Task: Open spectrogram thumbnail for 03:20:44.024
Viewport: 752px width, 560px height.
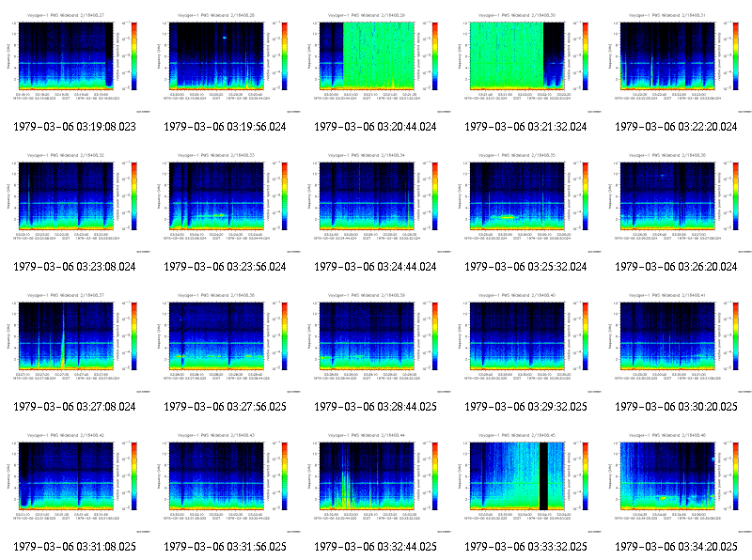Action: click(376, 62)
